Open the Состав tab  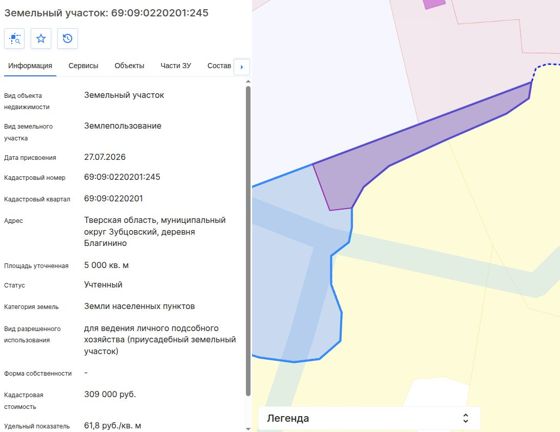(x=219, y=66)
